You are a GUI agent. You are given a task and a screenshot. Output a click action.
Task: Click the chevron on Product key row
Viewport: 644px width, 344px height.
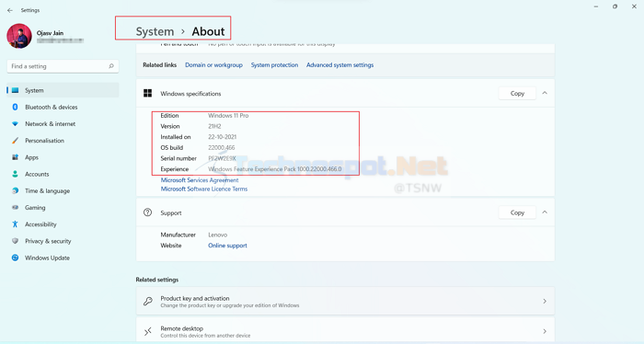tap(545, 302)
